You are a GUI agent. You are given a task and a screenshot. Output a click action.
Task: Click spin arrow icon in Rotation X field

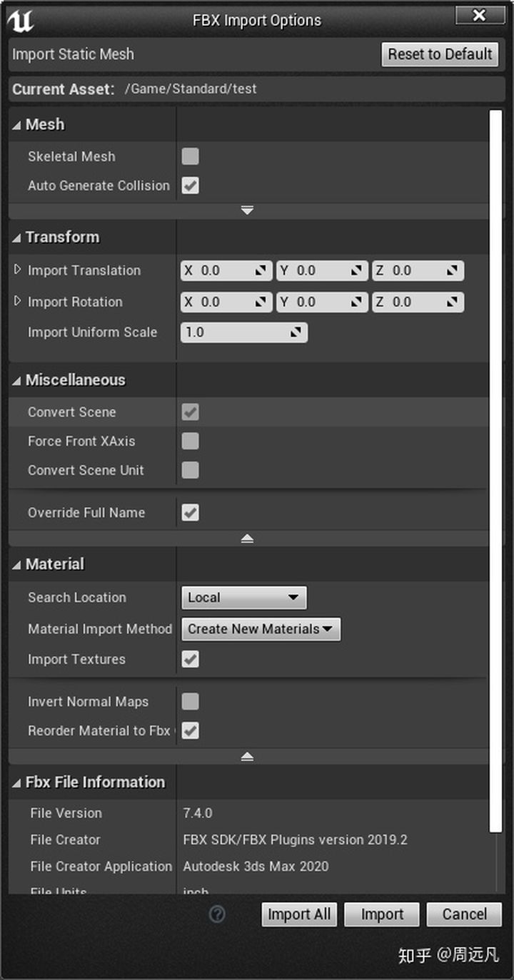(x=261, y=302)
